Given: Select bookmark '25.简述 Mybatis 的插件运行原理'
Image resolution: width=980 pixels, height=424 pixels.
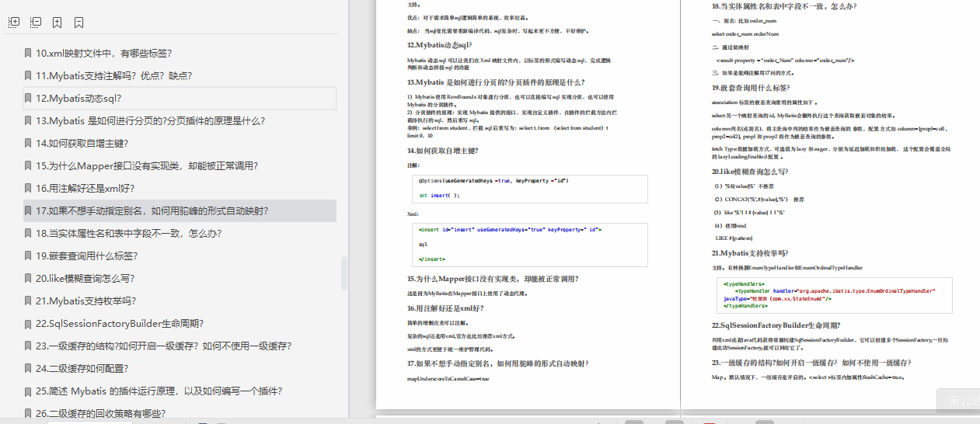Looking at the screenshot, I should coord(159,391).
